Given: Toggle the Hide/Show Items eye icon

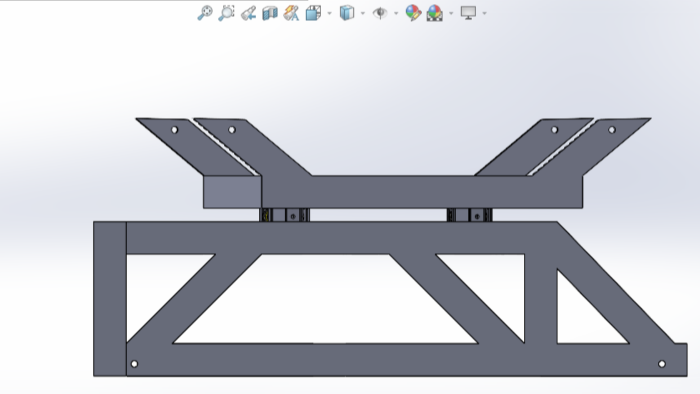Looking at the screenshot, I should (380, 13).
